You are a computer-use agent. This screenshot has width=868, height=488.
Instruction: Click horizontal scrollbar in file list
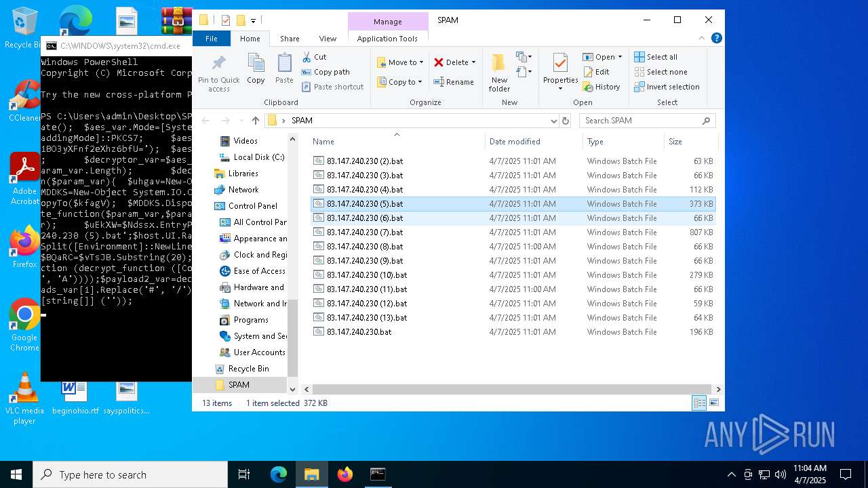point(512,389)
